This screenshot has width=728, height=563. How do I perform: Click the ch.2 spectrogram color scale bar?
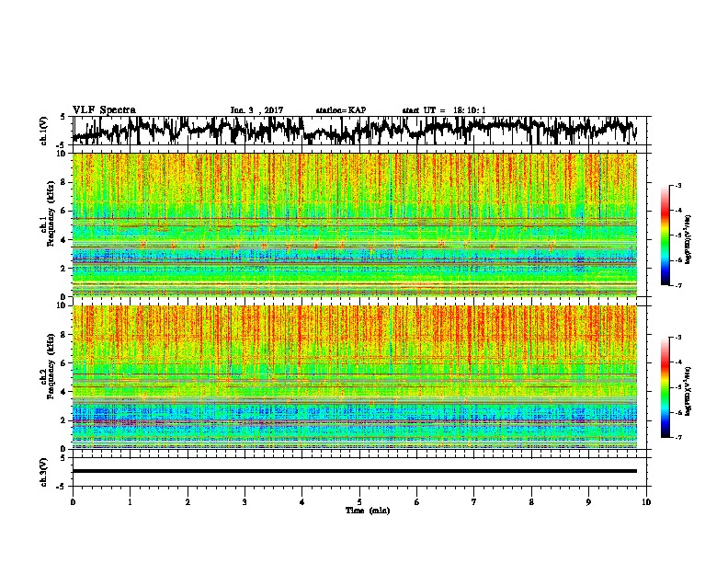[x=665, y=387]
